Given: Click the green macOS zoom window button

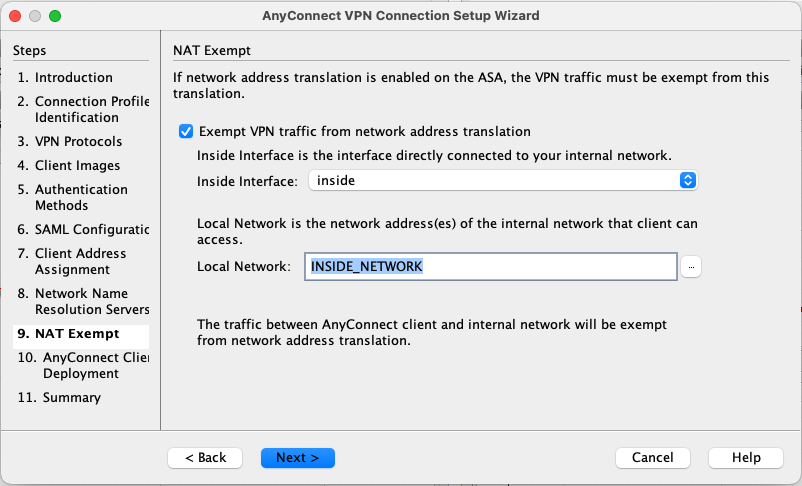Looking at the screenshot, I should pyautogui.click(x=54, y=16).
